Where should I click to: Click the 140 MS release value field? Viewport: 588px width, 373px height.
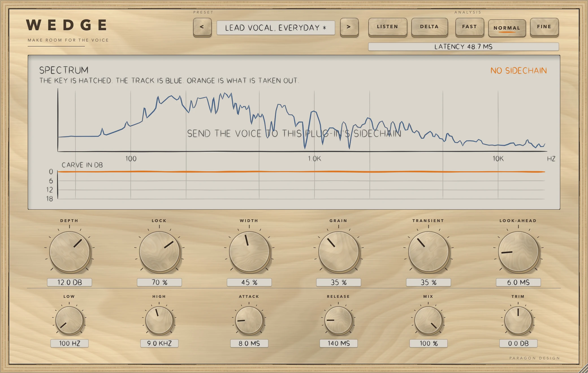point(339,343)
